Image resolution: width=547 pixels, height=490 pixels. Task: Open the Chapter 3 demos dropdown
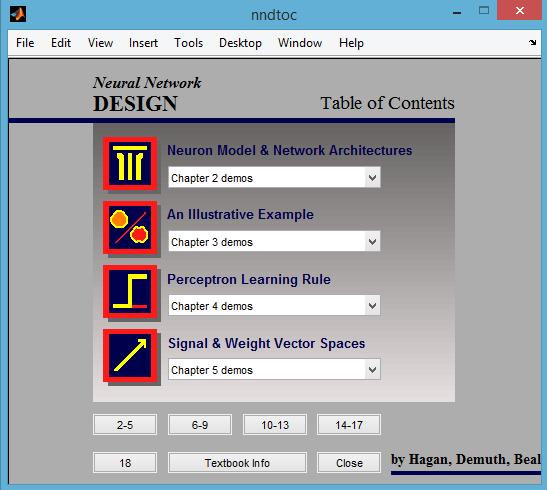274,241
